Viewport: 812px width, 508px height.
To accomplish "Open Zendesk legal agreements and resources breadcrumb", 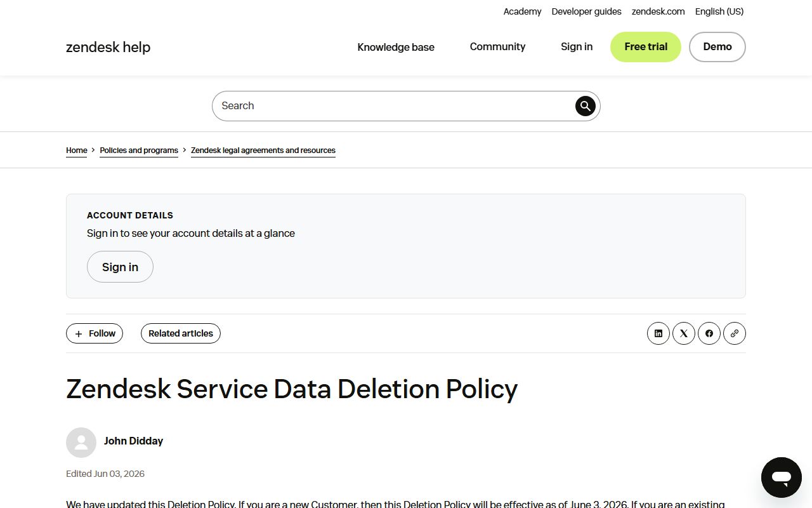I will click(x=263, y=150).
